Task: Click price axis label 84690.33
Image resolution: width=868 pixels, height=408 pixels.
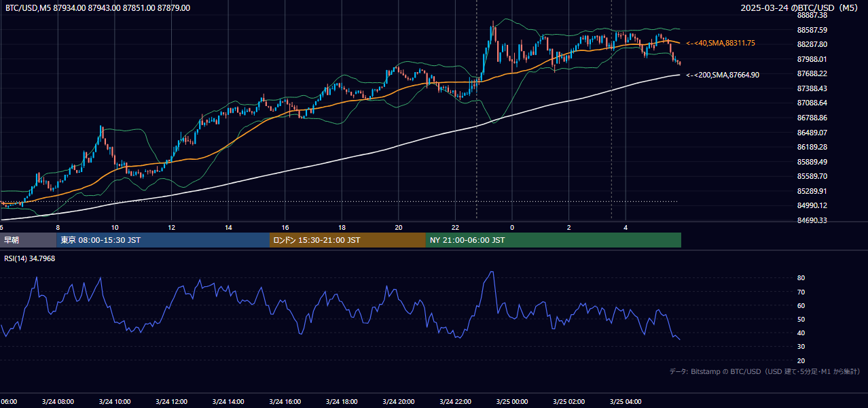Action: (812, 220)
